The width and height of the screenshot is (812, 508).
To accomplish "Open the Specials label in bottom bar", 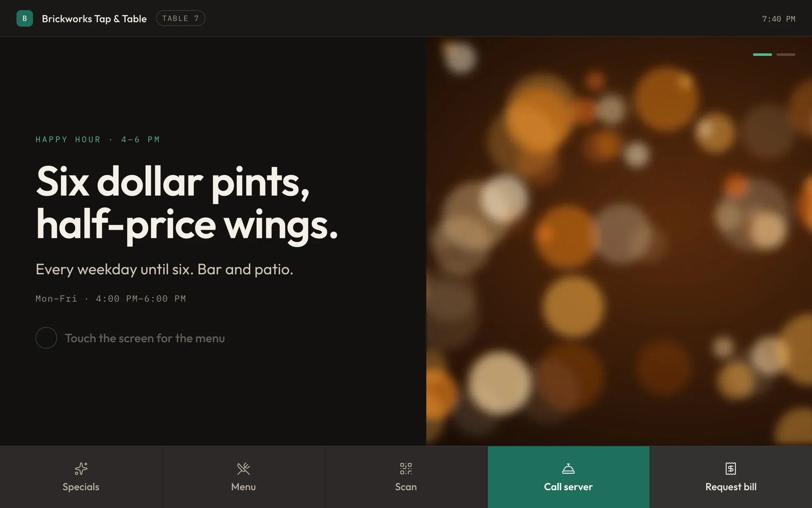I will tap(81, 487).
